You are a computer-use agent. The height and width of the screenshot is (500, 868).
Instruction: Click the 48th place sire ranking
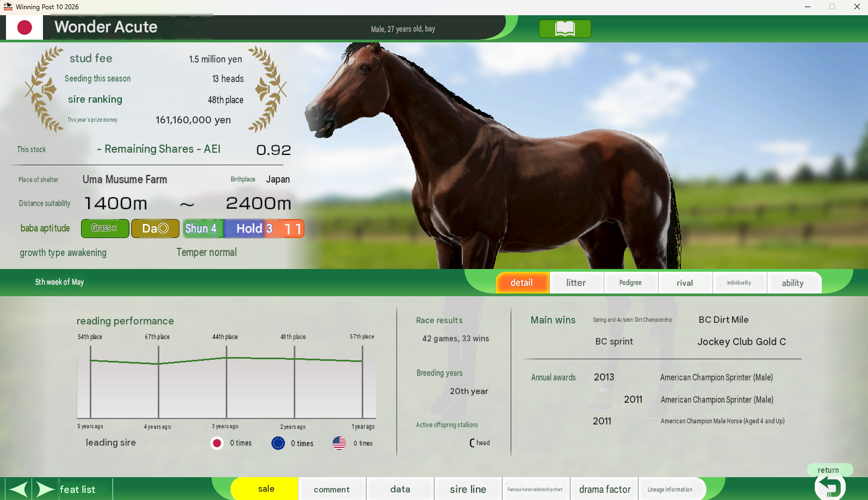pos(226,100)
